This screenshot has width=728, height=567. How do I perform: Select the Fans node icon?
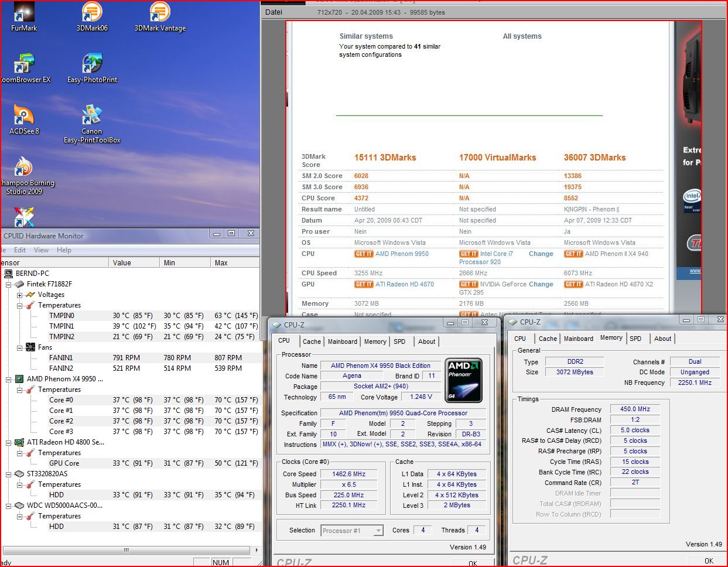(x=30, y=347)
